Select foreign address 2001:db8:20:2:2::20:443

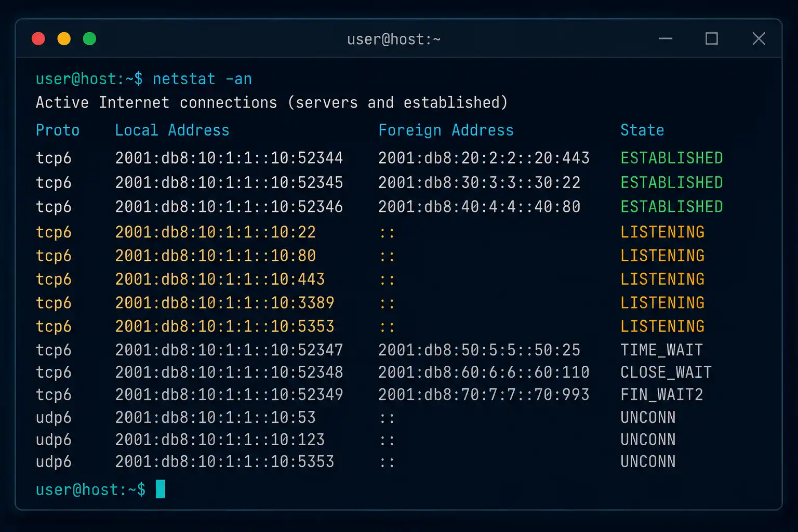tap(484, 158)
